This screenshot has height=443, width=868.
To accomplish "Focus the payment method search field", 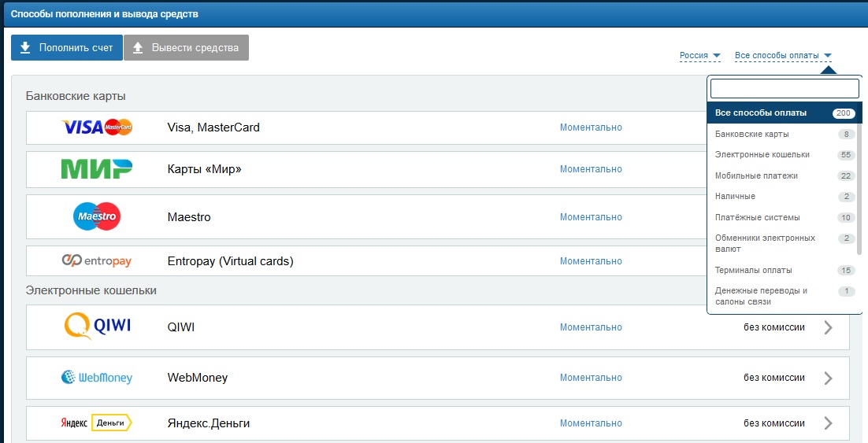I will pyautogui.click(x=785, y=88).
